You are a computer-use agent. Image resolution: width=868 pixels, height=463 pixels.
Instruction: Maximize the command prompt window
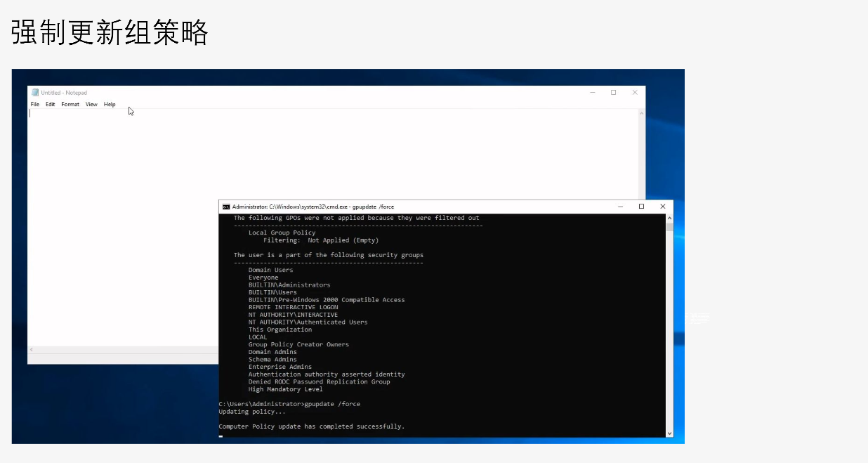641,207
